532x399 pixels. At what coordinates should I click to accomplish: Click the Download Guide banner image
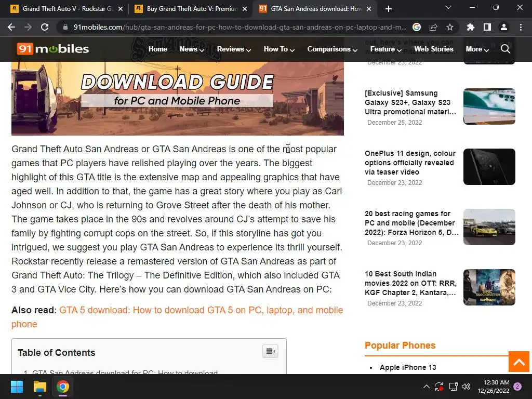pos(178,98)
